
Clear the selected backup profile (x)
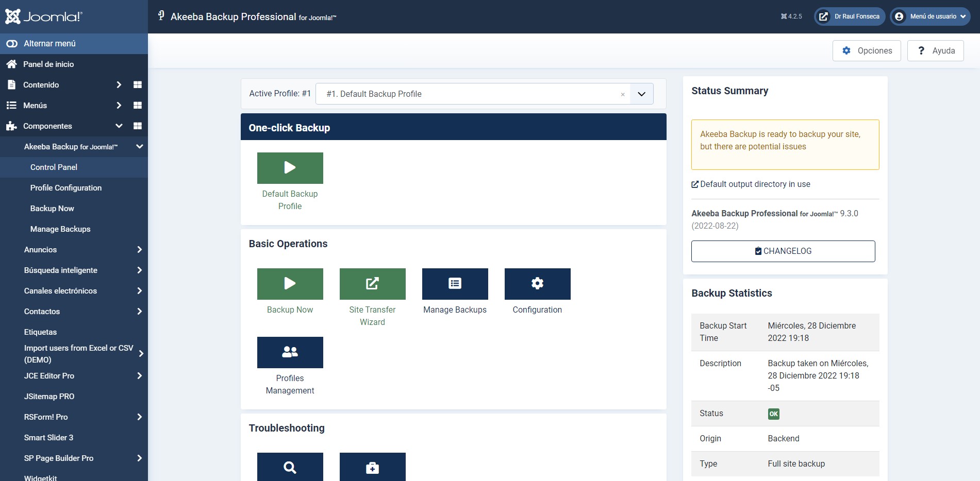[x=623, y=94]
